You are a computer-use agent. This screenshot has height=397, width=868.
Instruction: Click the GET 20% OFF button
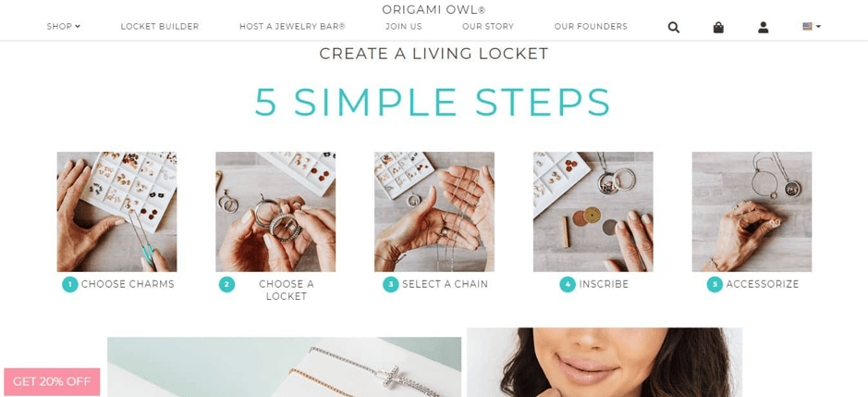(x=52, y=381)
